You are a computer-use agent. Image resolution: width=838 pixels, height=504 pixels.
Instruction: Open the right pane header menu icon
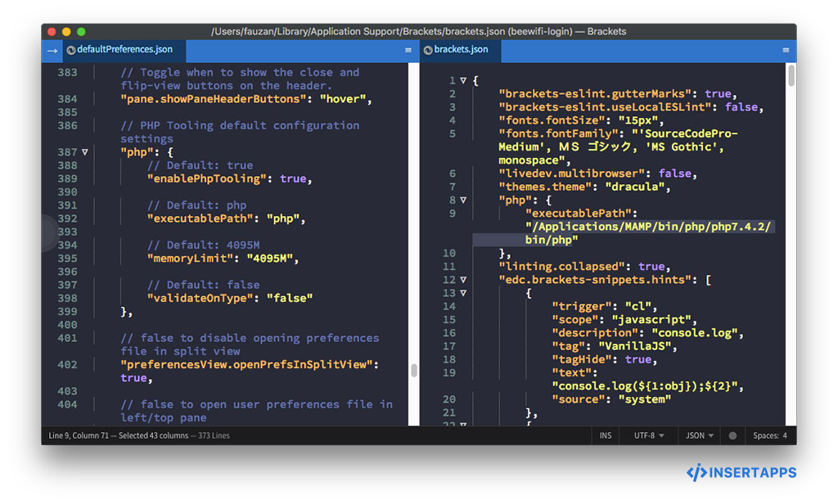786,50
